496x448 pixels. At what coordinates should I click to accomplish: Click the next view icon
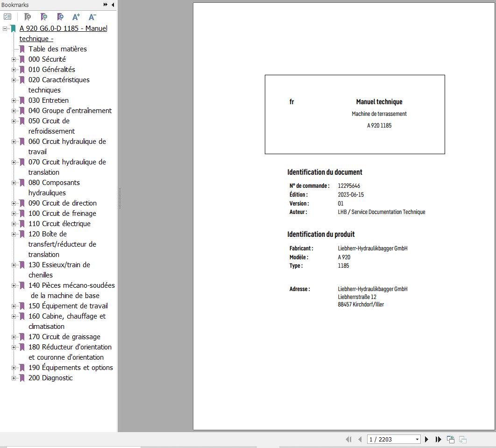[463, 439]
